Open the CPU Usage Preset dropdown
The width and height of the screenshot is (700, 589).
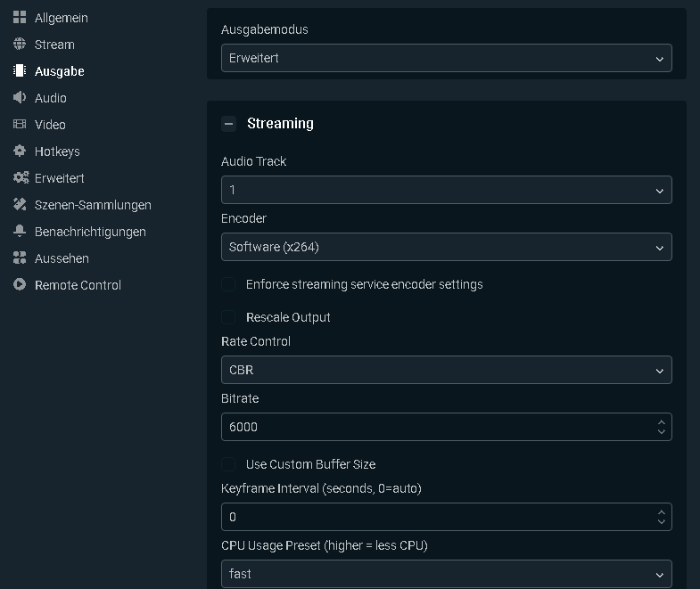click(446, 574)
